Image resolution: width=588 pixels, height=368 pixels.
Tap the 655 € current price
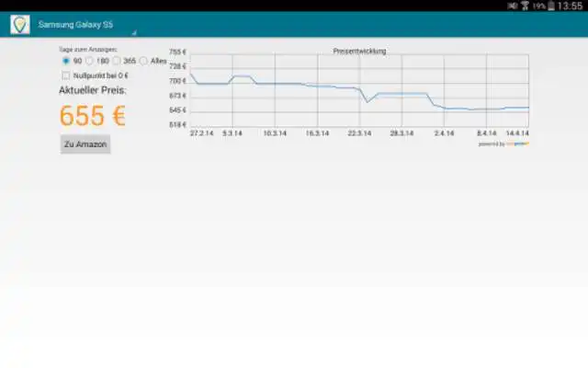[x=92, y=115]
